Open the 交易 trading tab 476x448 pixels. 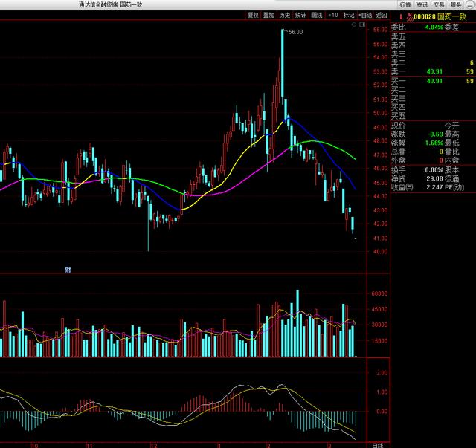[x=439, y=4]
